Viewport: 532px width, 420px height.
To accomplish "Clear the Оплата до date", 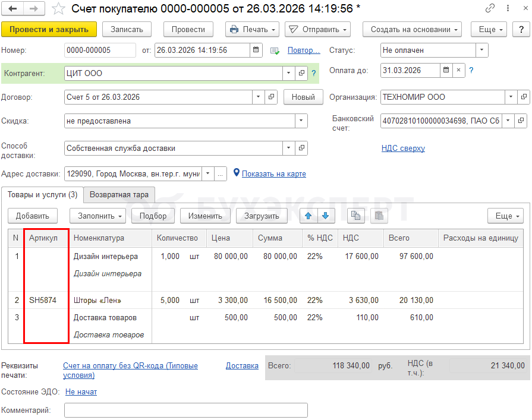I will [x=458, y=70].
